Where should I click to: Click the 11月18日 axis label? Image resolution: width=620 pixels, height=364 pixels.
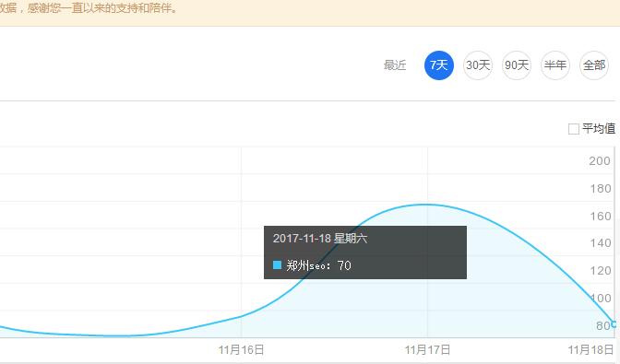pos(590,350)
